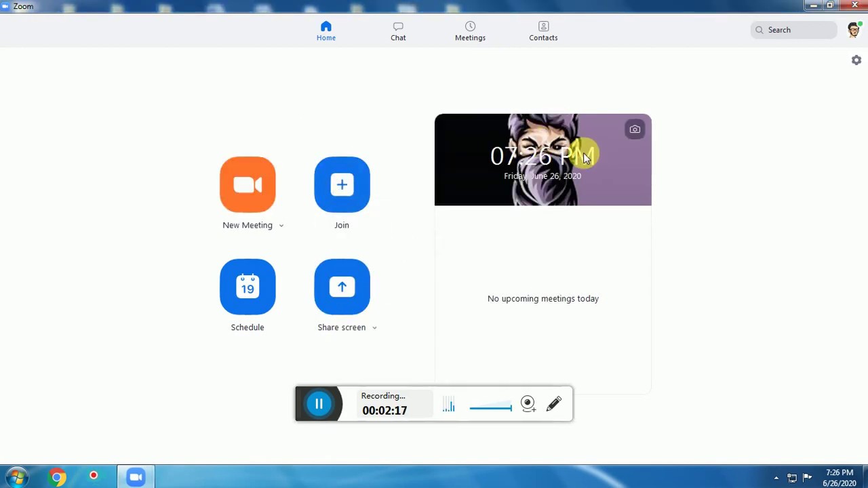The width and height of the screenshot is (868, 488).
Task: Change background image with camera icon
Action: [x=635, y=129]
